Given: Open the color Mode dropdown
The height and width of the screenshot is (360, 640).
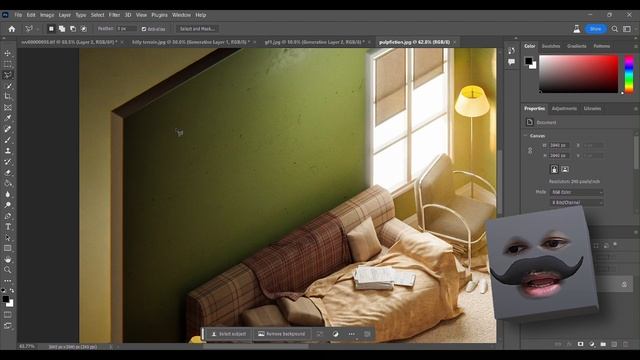Looking at the screenshot, I should (577, 192).
